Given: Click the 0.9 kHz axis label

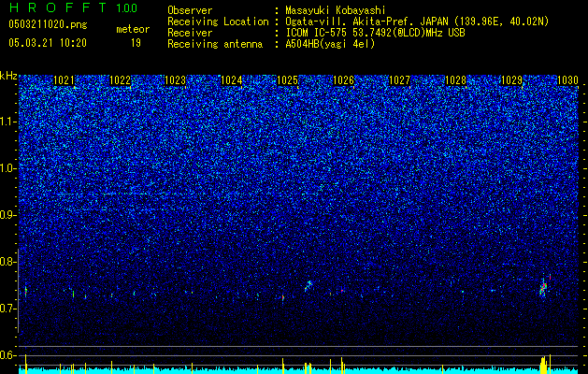Looking at the screenshot, I should 7,215.
